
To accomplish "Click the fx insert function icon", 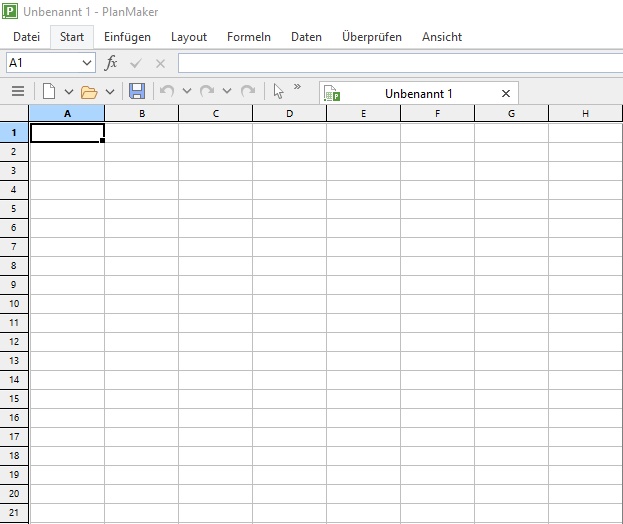I will [111, 63].
